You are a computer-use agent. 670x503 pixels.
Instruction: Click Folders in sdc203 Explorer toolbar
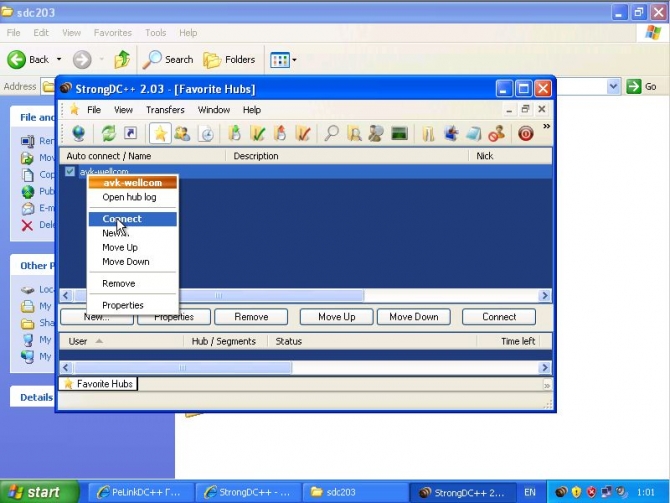(229, 59)
